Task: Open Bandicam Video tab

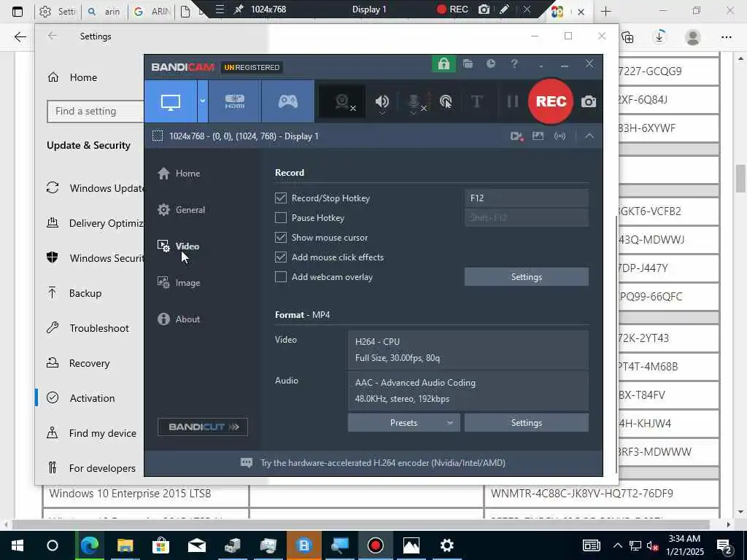Action: (x=178, y=246)
